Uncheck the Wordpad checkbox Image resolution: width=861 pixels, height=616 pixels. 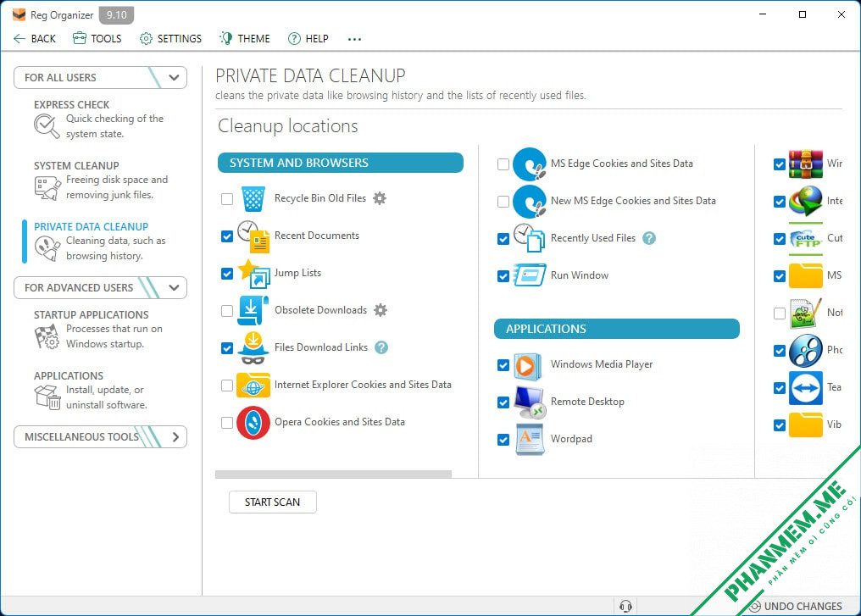coord(503,440)
